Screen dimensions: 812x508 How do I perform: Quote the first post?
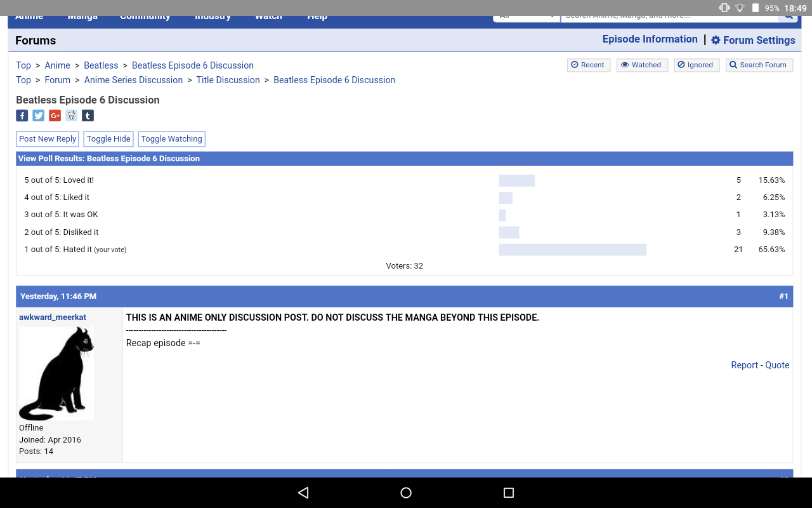[x=777, y=365]
